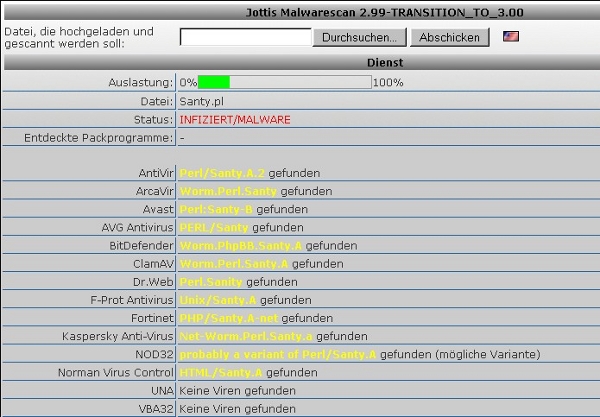Click the red INFIZIERT/MALWARE status text
Screen dimensions: 600x417
235,120
